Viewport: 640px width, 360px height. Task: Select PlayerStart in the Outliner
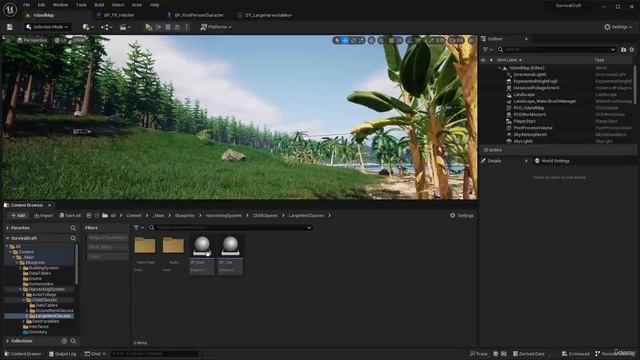(524, 121)
